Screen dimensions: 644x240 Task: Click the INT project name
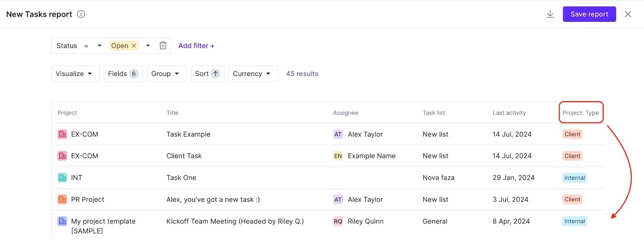click(x=77, y=178)
